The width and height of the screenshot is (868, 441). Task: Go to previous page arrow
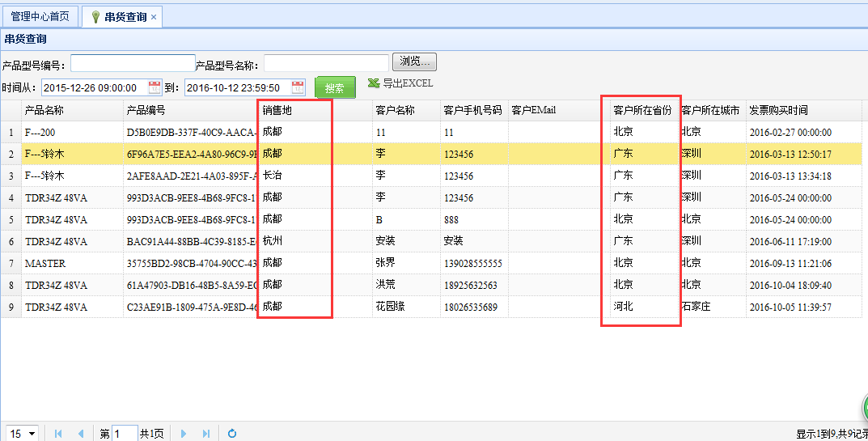80,434
